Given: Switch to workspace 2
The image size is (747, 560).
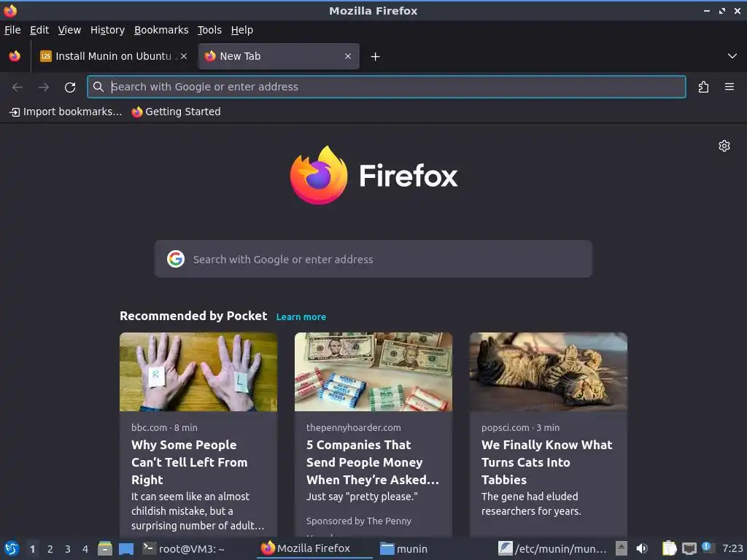Looking at the screenshot, I should coord(50,549).
